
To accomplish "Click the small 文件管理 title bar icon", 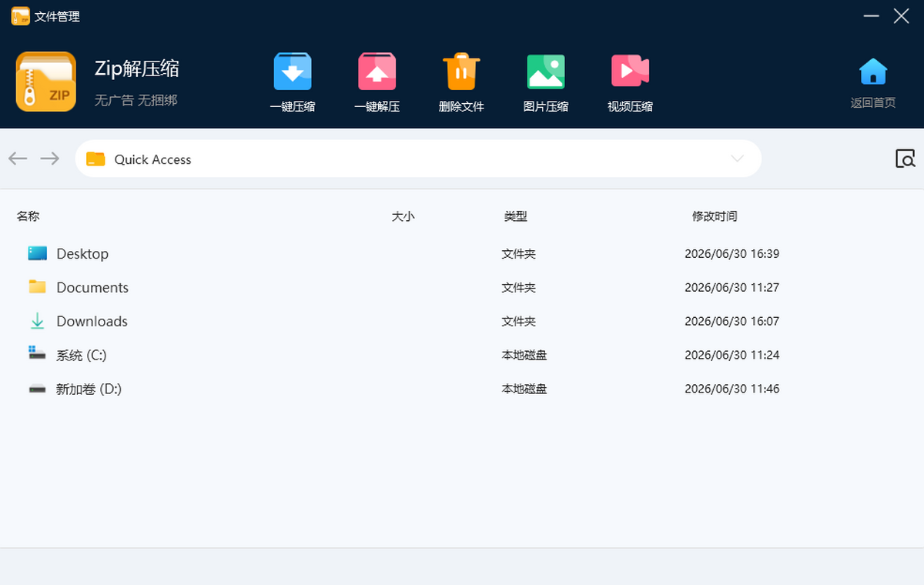I will pyautogui.click(x=20, y=15).
